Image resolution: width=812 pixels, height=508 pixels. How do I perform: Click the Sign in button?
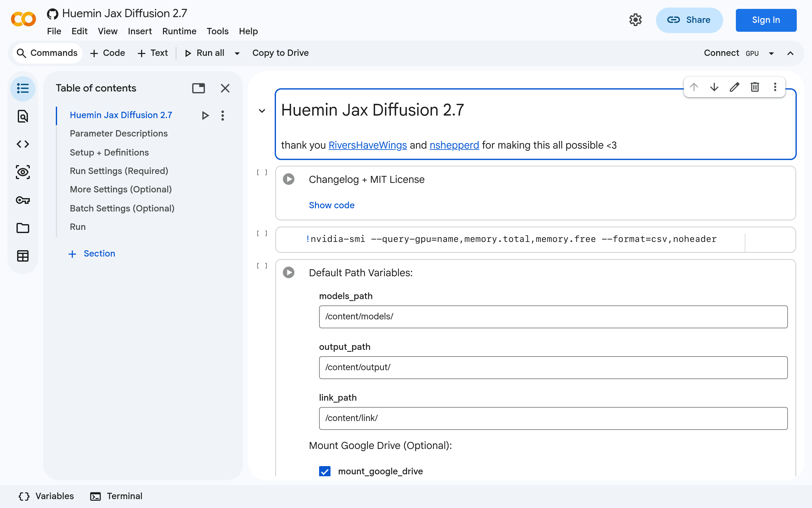coord(766,20)
